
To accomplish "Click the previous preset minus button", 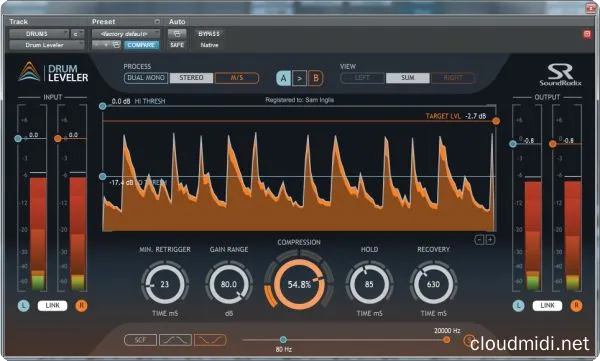I will pyautogui.click(x=97, y=45).
